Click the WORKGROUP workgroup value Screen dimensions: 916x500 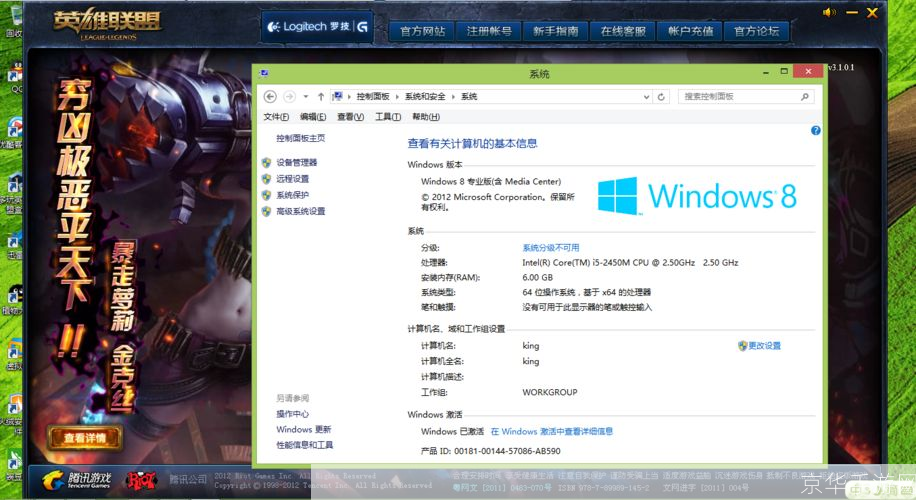tap(550, 393)
